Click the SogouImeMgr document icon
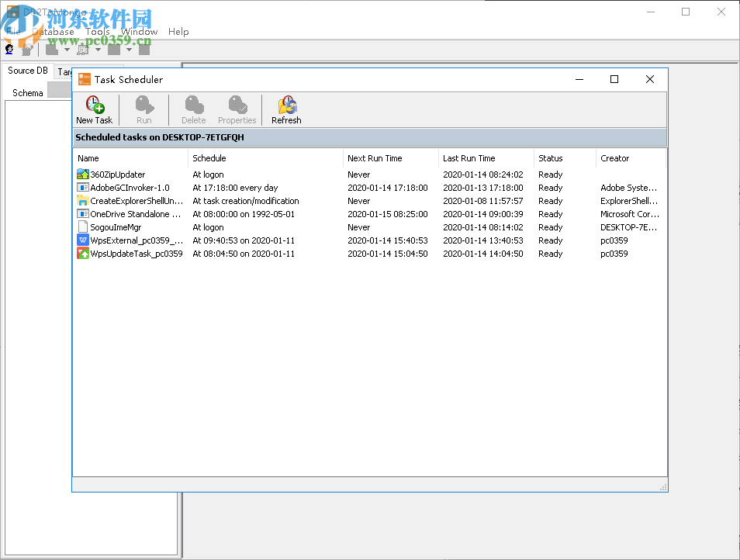 click(81, 227)
